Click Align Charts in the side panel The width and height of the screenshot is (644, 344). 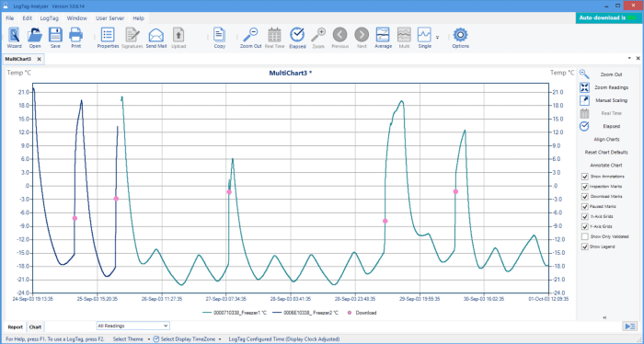606,139
